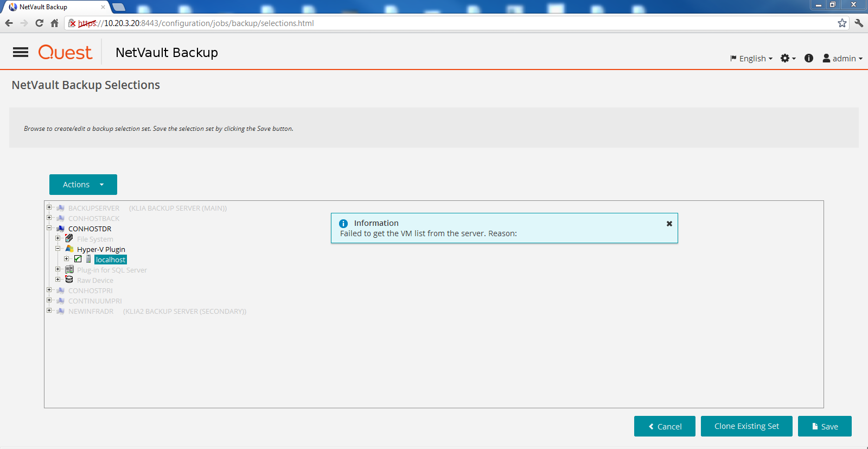The image size is (868, 449).
Task: Go to the browser home page
Action: coord(54,23)
